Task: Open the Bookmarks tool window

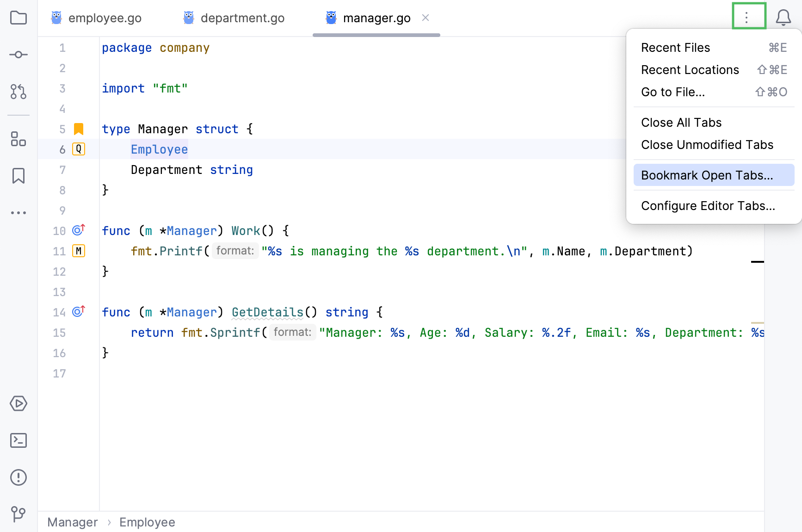Action: point(18,176)
